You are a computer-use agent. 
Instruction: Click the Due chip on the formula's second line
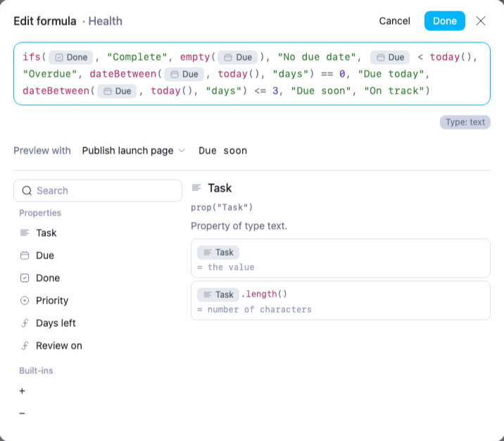(x=184, y=74)
